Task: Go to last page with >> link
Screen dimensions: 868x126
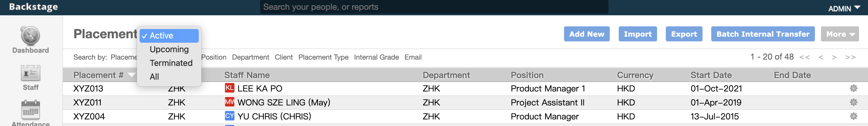Action: tap(851, 57)
